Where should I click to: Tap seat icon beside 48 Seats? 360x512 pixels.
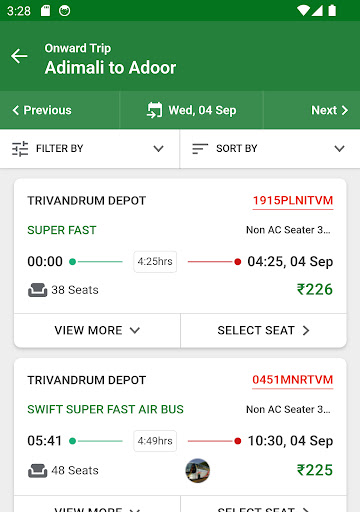pyautogui.click(x=37, y=471)
